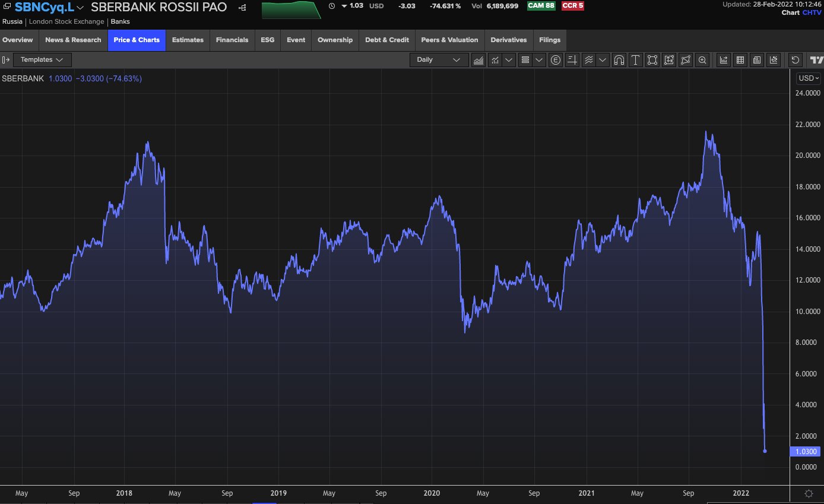
Task: Toggle the left side panel arrow icon
Action: (6, 59)
